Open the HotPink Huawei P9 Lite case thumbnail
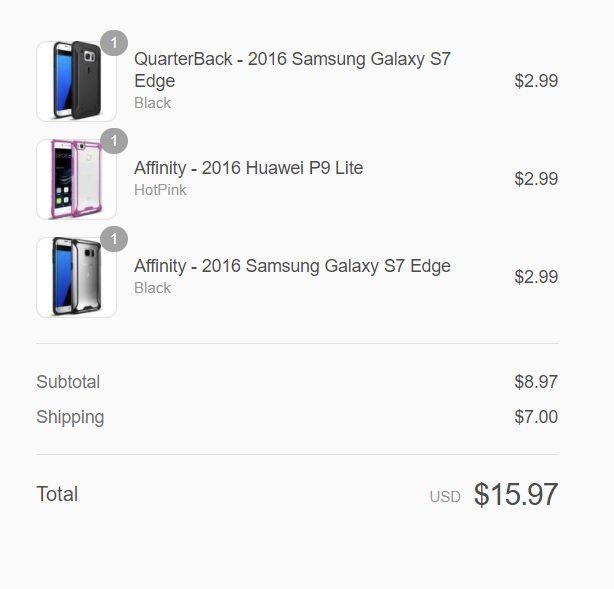614x589 pixels. [76, 179]
